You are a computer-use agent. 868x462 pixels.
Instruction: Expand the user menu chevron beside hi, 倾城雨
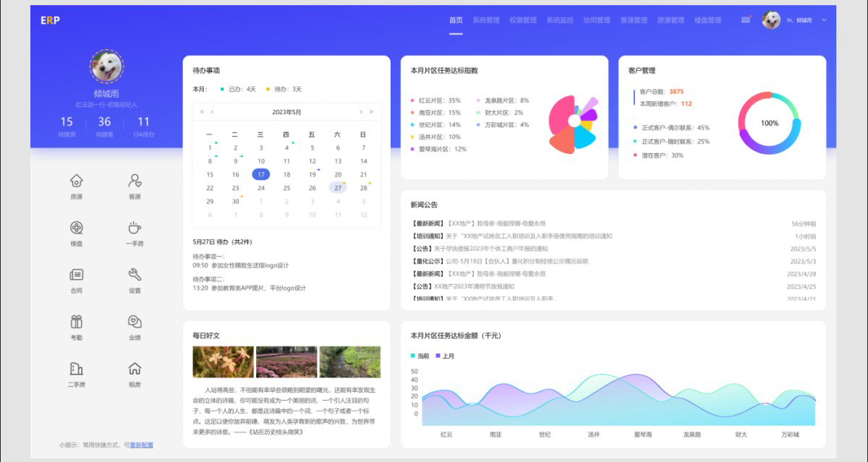tap(824, 20)
